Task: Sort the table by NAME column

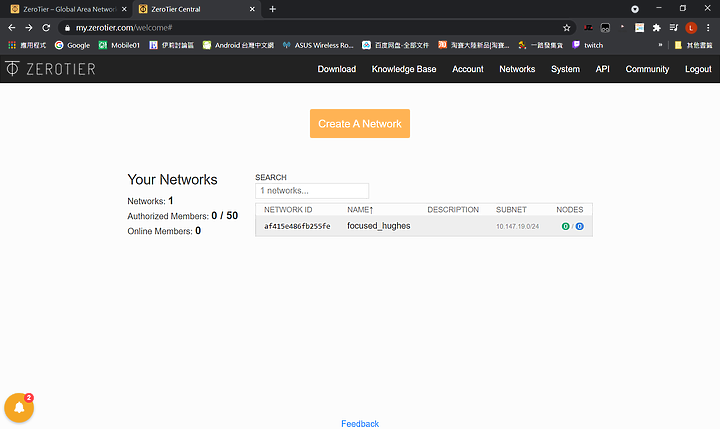Action: pyautogui.click(x=360, y=209)
